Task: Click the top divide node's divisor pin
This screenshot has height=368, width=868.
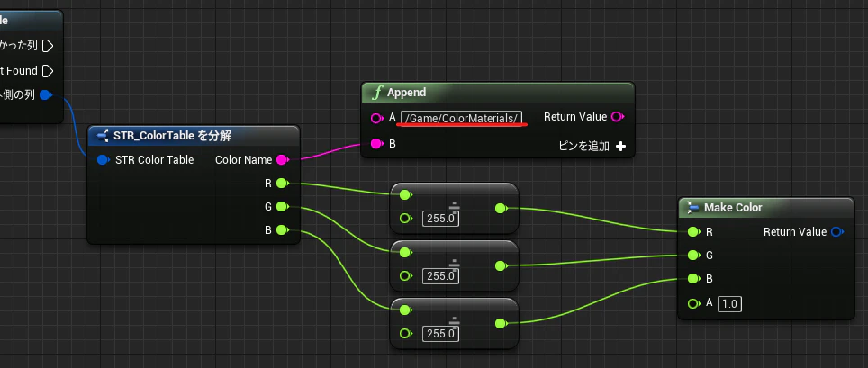Action: click(405, 218)
